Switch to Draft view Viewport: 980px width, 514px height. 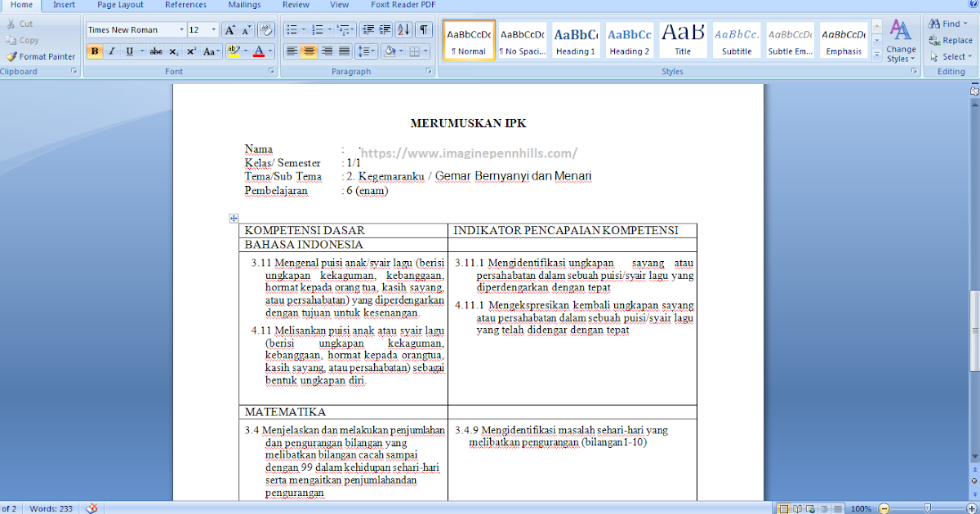point(837,508)
